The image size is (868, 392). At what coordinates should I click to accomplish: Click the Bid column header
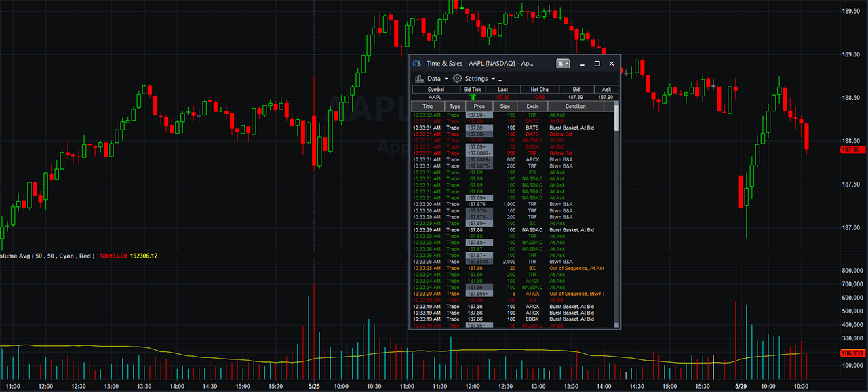pos(576,90)
